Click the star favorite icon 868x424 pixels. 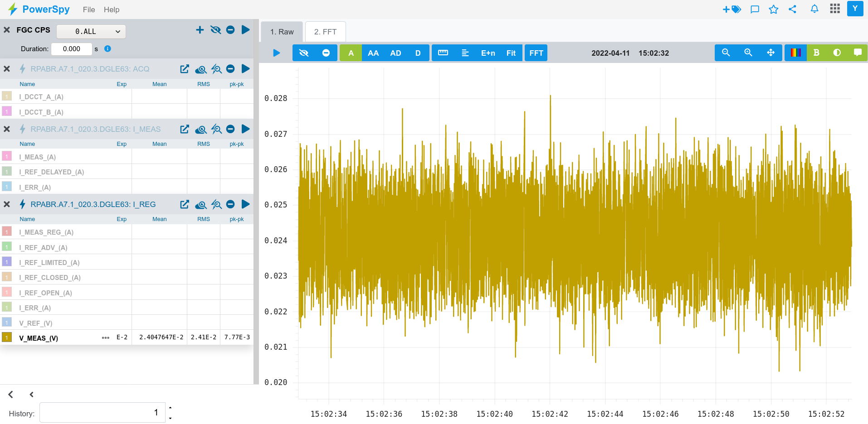pos(774,9)
